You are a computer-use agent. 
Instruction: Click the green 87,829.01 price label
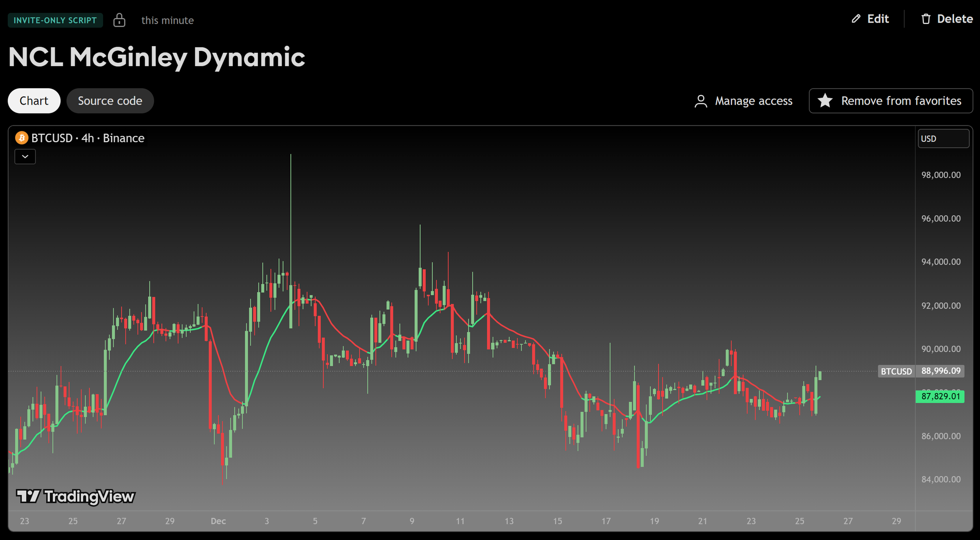(940, 397)
